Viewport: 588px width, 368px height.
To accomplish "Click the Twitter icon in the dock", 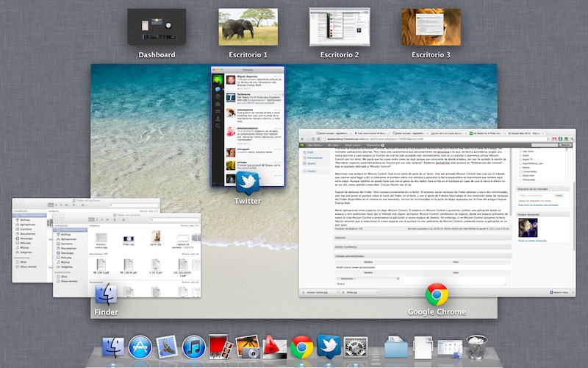I will (x=329, y=347).
